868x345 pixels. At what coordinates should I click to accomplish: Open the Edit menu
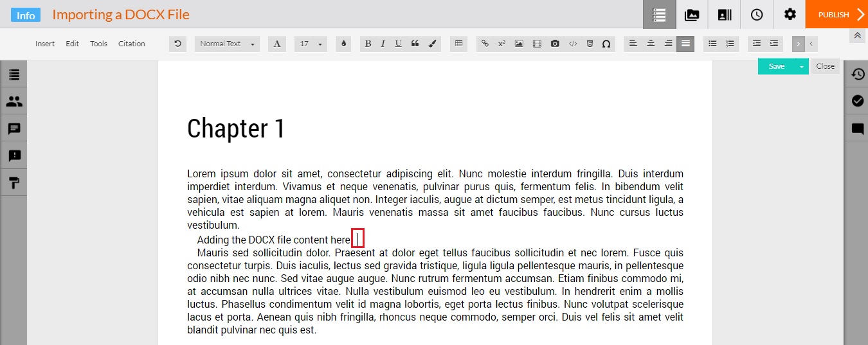[73, 44]
